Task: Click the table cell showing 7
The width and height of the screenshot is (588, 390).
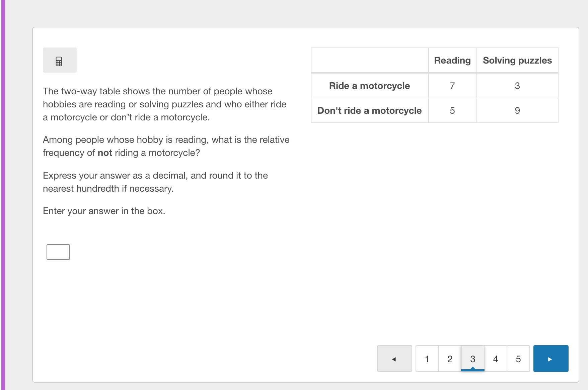Action: (452, 86)
